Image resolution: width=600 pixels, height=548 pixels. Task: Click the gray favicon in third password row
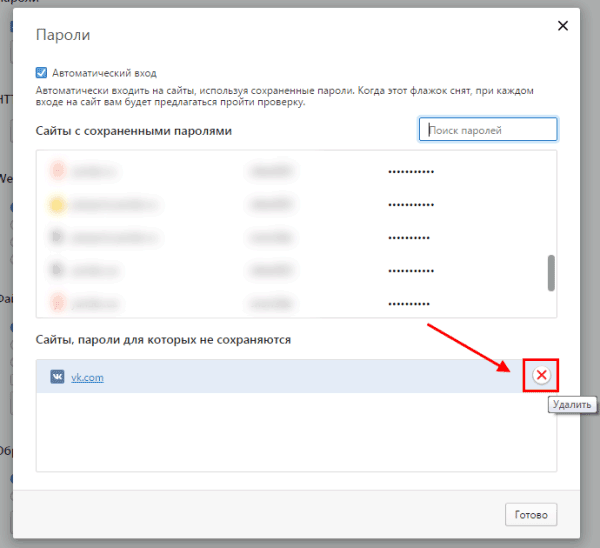[57, 238]
